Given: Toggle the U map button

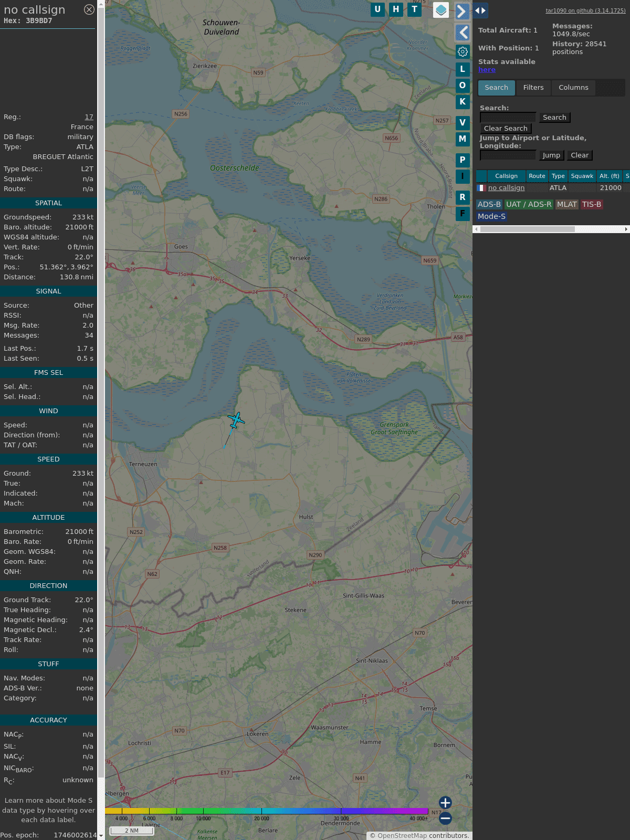Looking at the screenshot, I should (x=377, y=9).
